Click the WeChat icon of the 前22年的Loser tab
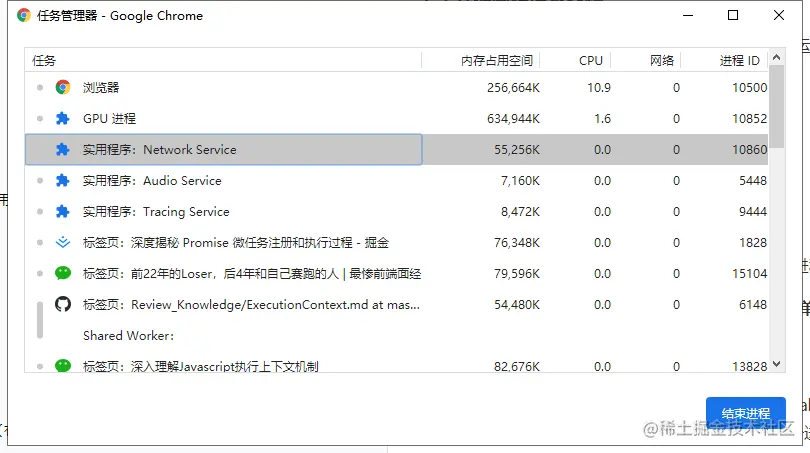810x453 pixels. coord(62,273)
